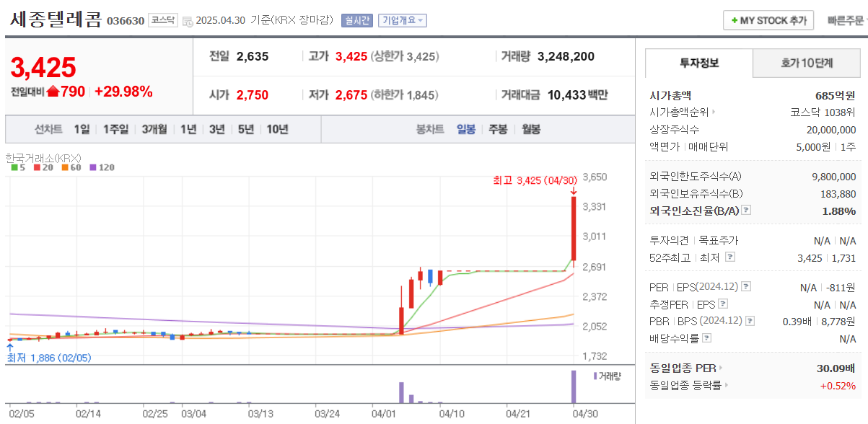Image resolution: width=868 pixels, height=424 pixels.
Task: Click 상장주식수 value 20,000,000
Action: (x=831, y=130)
